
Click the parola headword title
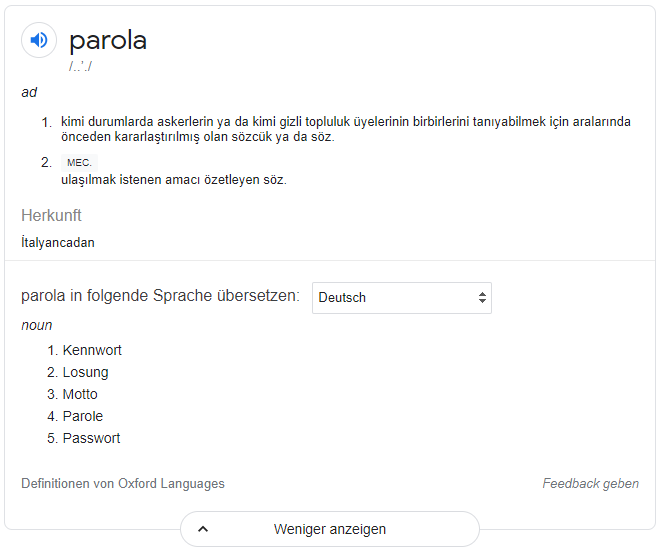pyautogui.click(x=108, y=41)
